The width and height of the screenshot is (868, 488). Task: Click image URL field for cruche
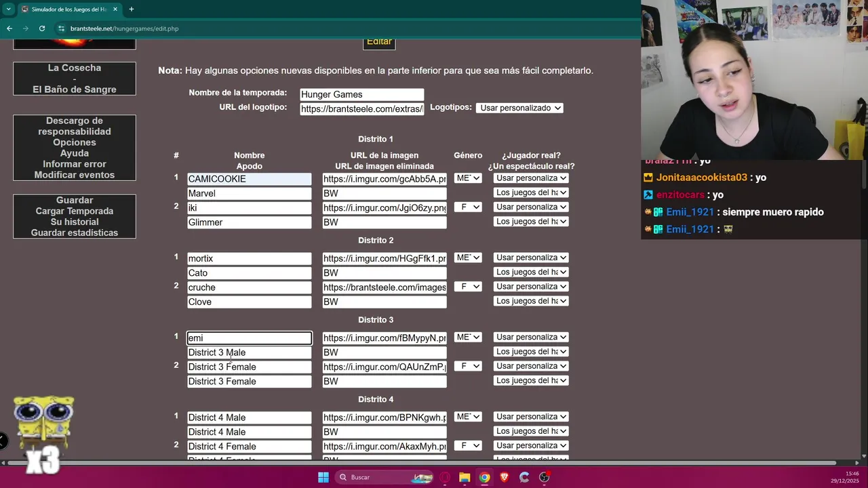pos(384,287)
